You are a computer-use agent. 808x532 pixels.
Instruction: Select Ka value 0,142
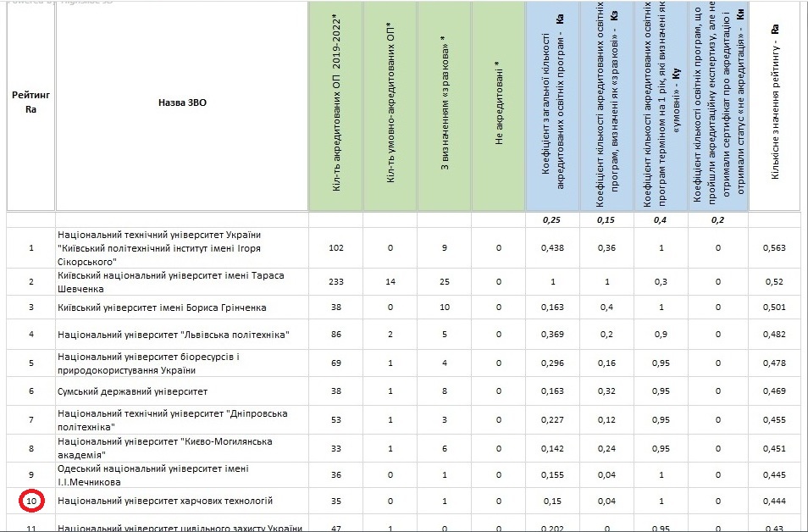(552, 448)
